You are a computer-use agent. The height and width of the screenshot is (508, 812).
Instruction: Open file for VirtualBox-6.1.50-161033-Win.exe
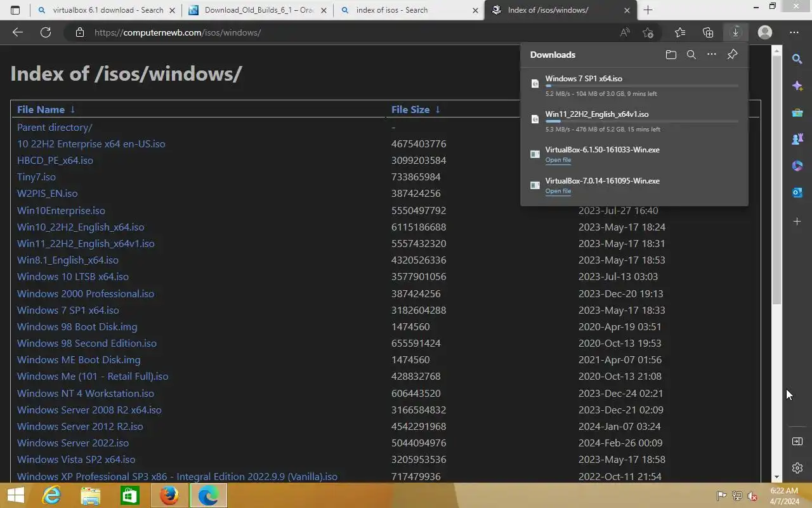[x=558, y=160]
